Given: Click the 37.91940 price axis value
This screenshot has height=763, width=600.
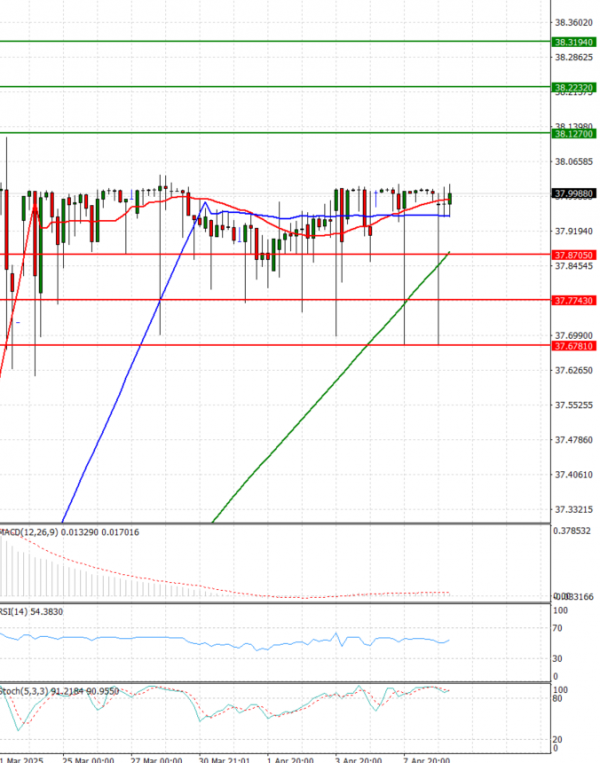Looking at the screenshot, I should [x=574, y=231].
